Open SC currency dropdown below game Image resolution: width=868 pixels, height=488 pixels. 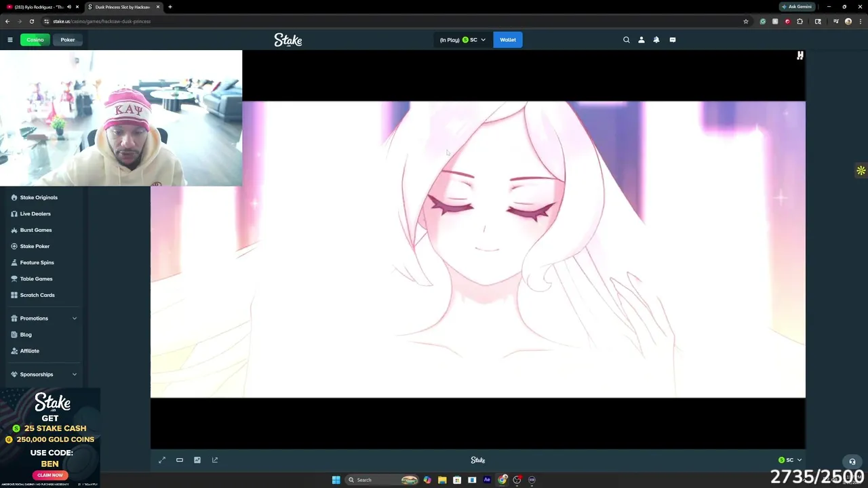pyautogui.click(x=790, y=460)
